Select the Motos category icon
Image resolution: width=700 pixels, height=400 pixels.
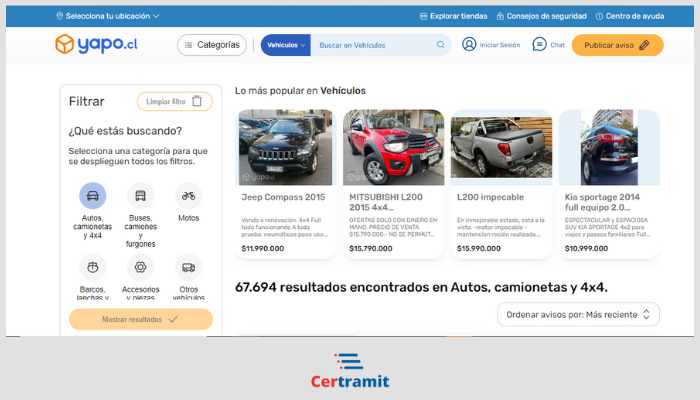[188, 196]
